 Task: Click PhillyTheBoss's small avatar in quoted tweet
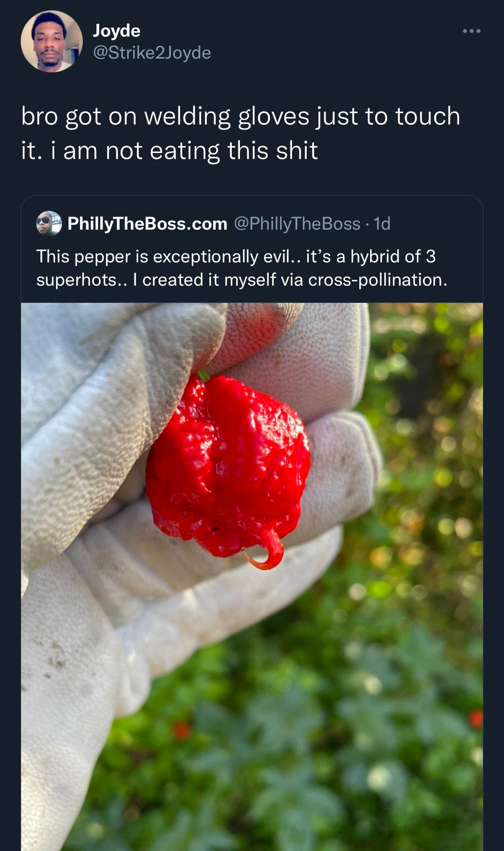[49, 223]
